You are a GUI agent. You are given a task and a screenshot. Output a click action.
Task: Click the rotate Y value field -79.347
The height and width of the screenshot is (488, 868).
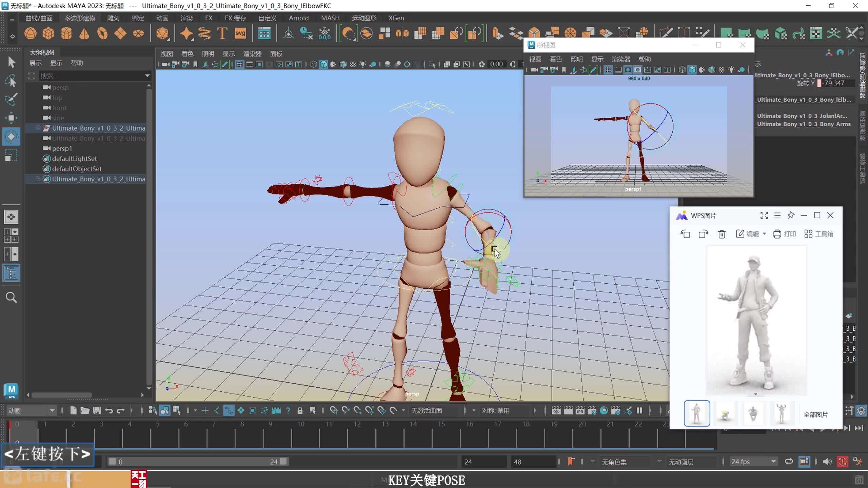point(837,83)
